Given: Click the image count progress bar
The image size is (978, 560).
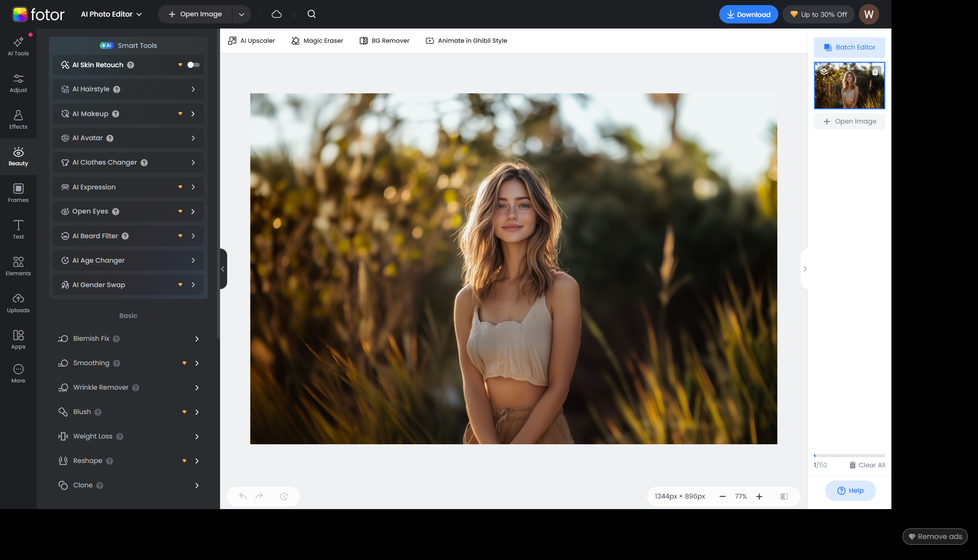Looking at the screenshot, I should tap(849, 456).
